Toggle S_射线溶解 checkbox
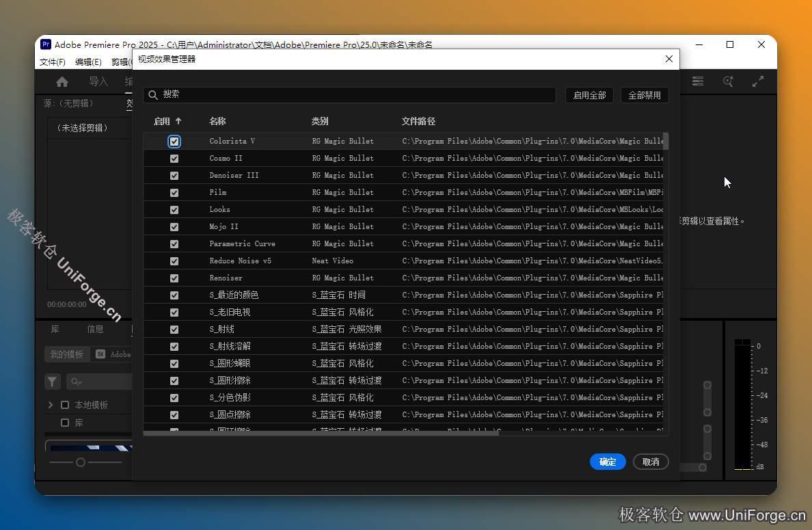Screen dimensions: 812x530 point(174,347)
